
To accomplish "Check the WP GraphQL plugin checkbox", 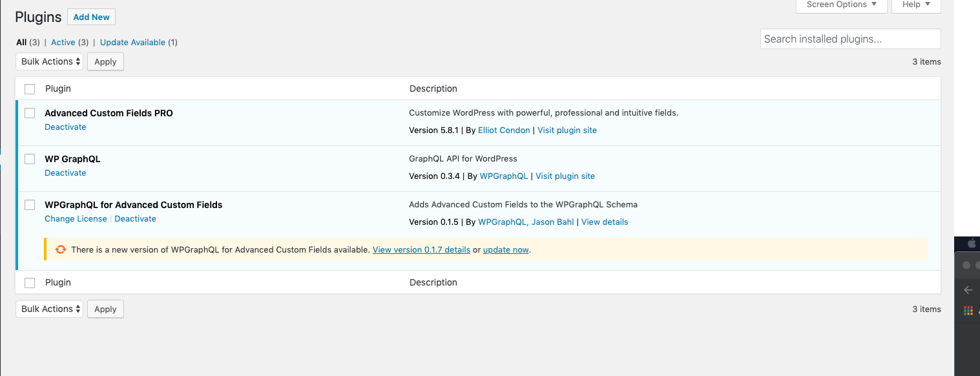I will (30, 159).
